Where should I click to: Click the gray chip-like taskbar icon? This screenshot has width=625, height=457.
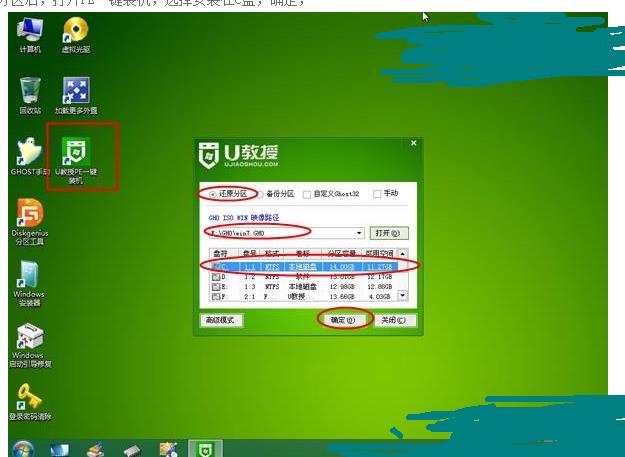pyautogui.click(x=132, y=451)
